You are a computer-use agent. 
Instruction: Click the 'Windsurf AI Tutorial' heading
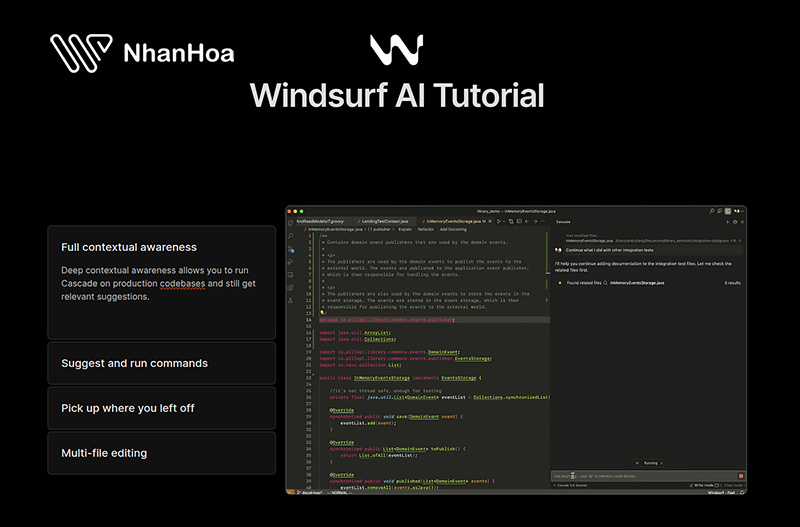click(397, 95)
